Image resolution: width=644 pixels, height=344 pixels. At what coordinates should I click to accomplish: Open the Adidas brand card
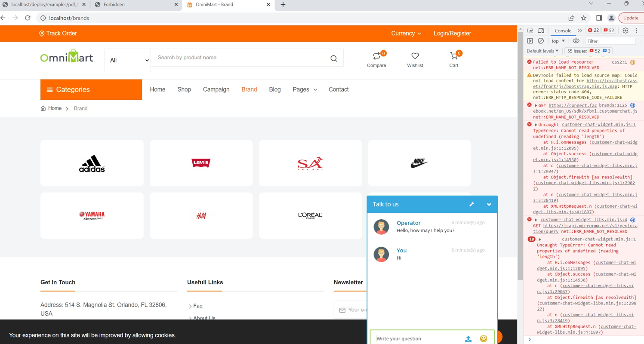click(x=92, y=163)
